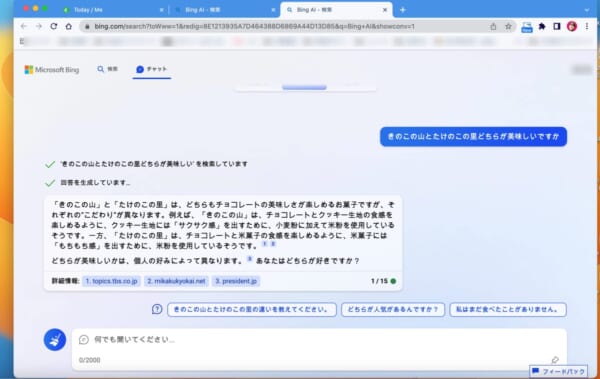
Task: Click the chat bubble icon in input box
Action: coord(84,340)
